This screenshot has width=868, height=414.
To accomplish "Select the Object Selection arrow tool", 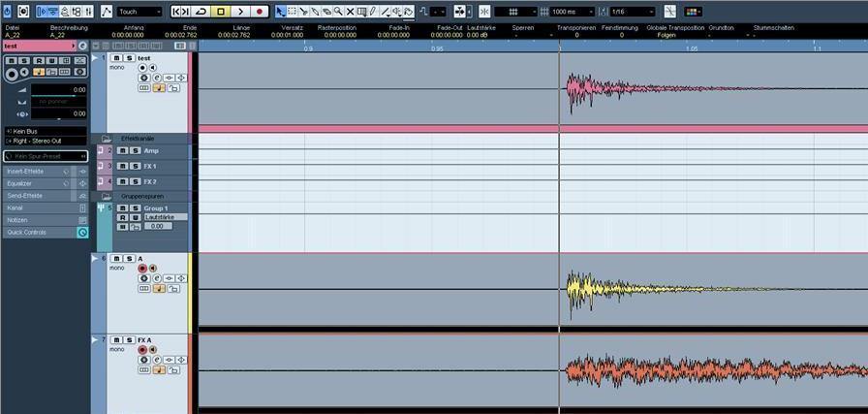I will [x=280, y=11].
